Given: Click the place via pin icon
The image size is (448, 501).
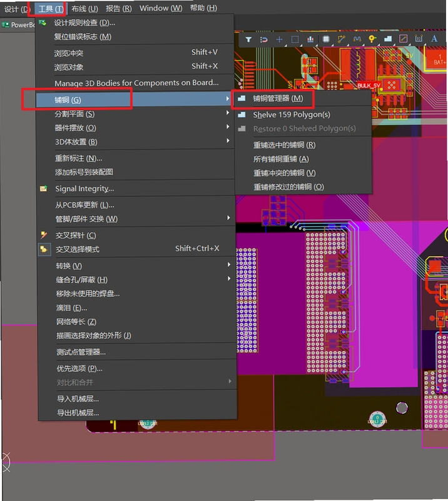Looking at the screenshot, I should (372, 39).
